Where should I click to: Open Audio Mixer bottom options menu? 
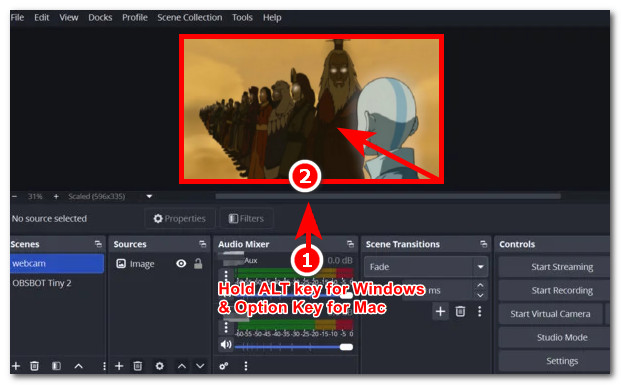pos(246,366)
